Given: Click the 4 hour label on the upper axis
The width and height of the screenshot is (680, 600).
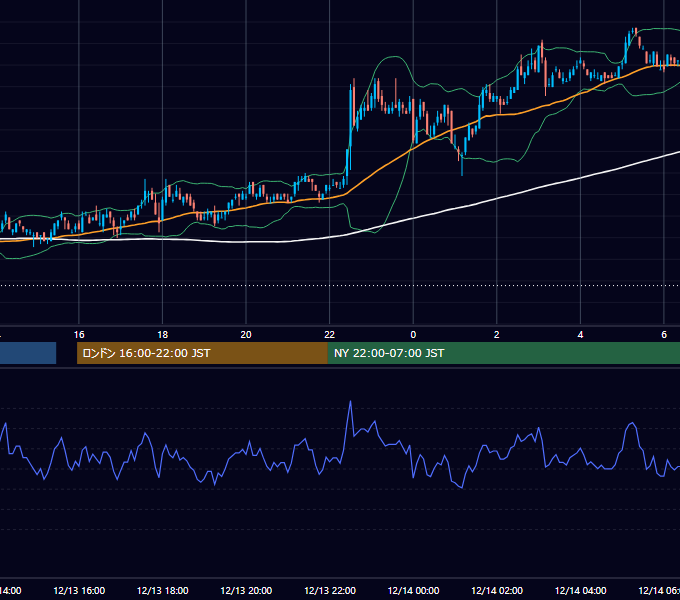Looking at the screenshot, I should click(x=580, y=335).
